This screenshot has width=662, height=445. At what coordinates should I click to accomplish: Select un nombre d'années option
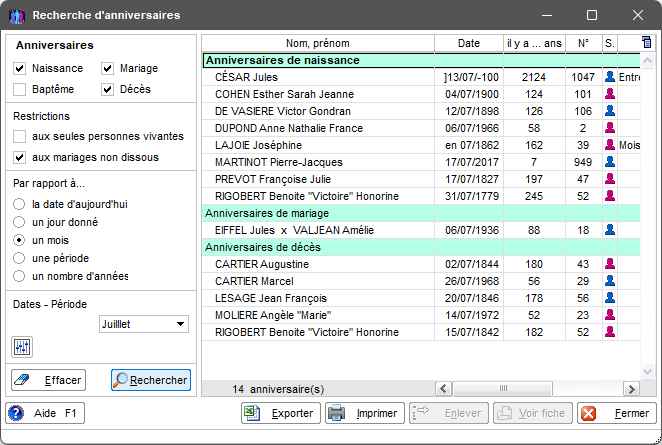pyautogui.click(x=19, y=276)
